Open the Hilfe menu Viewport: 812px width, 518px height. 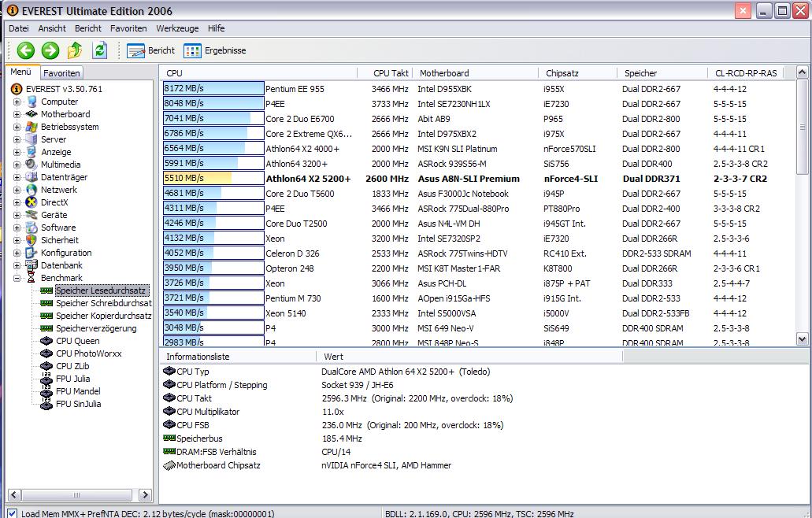tap(217, 28)
